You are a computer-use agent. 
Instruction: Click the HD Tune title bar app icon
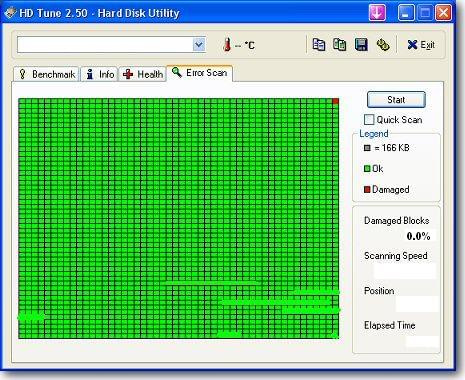tap(10, 13)
